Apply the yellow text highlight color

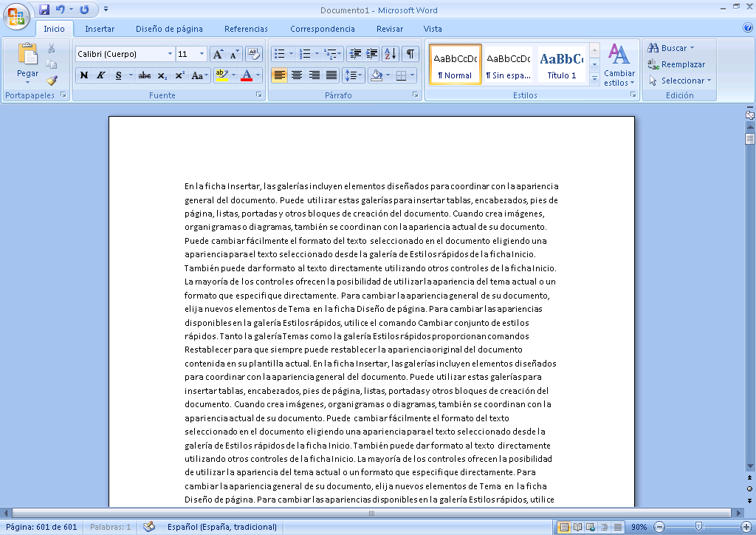(x=221, y=75)
